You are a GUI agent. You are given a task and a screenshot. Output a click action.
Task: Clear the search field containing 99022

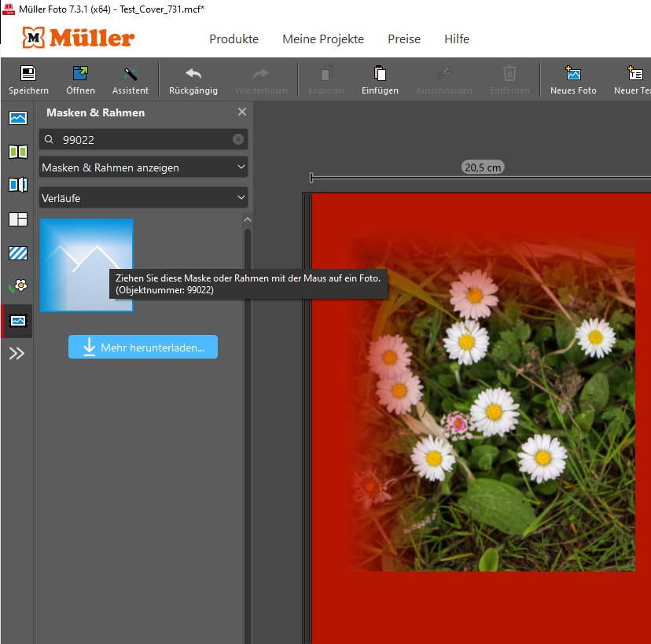238,139
